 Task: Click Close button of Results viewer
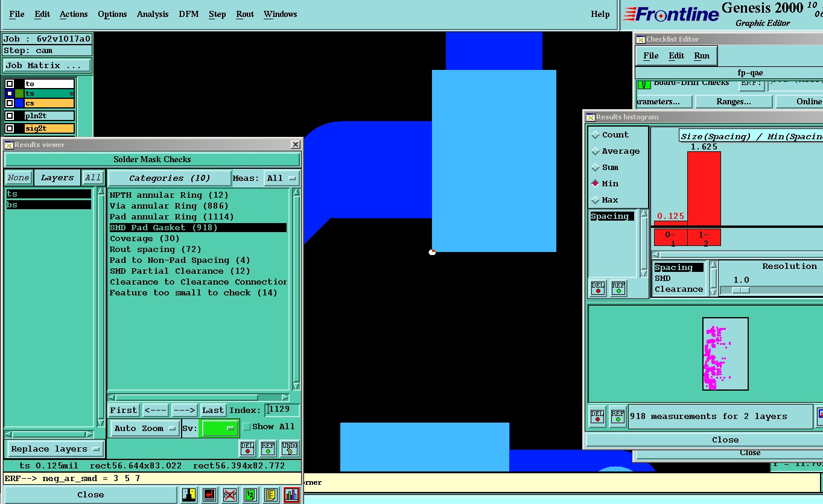91,495
